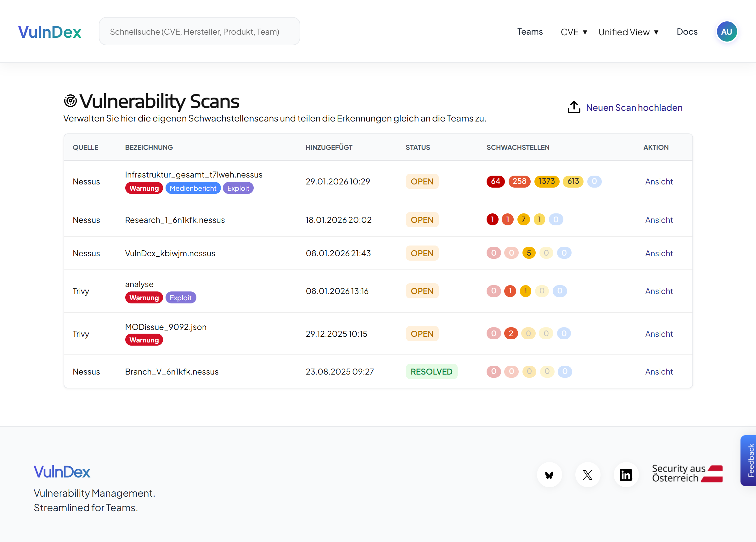Click the upload icon for new scan
The image size is (756, 542).
574,107
